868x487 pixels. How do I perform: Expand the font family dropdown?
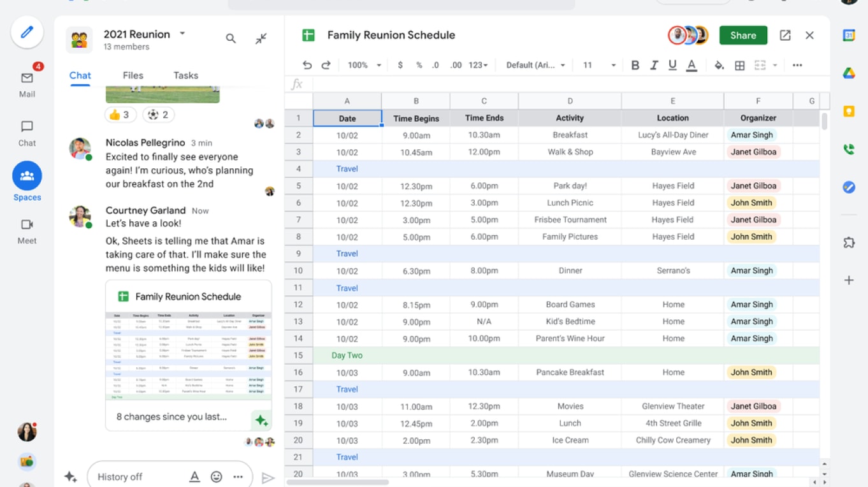[x=535, y=65]
